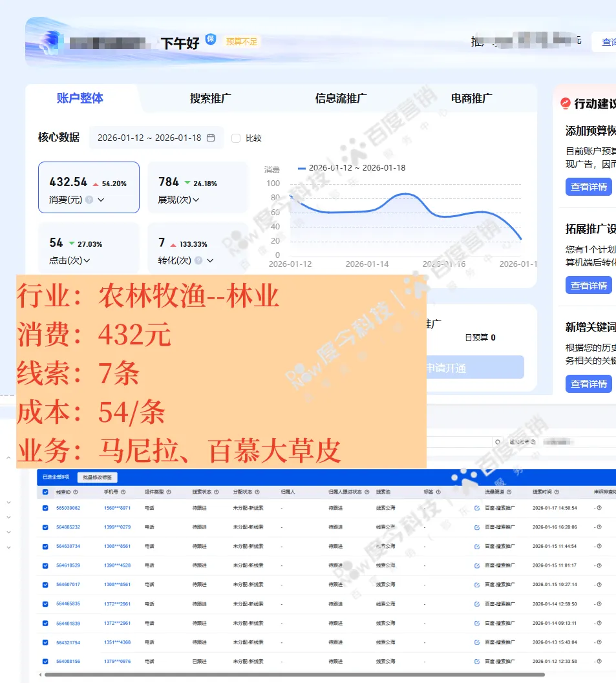Click the scrollbar left arrow under leads table

pos(41,675)
